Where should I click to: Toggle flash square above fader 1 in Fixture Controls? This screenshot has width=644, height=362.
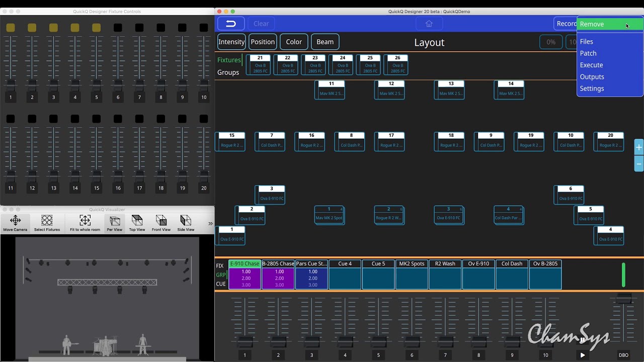pos(11,28)
